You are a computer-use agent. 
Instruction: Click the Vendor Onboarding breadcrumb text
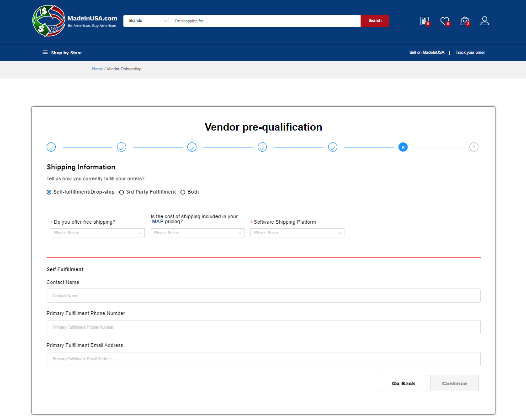click(x=124, y=69)
